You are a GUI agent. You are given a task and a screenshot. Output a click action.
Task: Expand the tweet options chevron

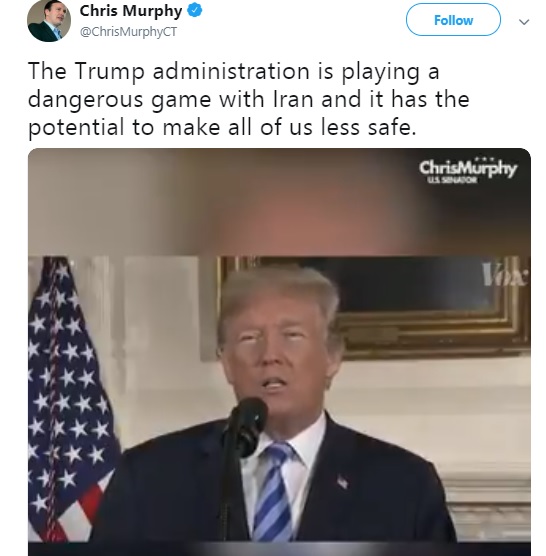pos(524,22)
